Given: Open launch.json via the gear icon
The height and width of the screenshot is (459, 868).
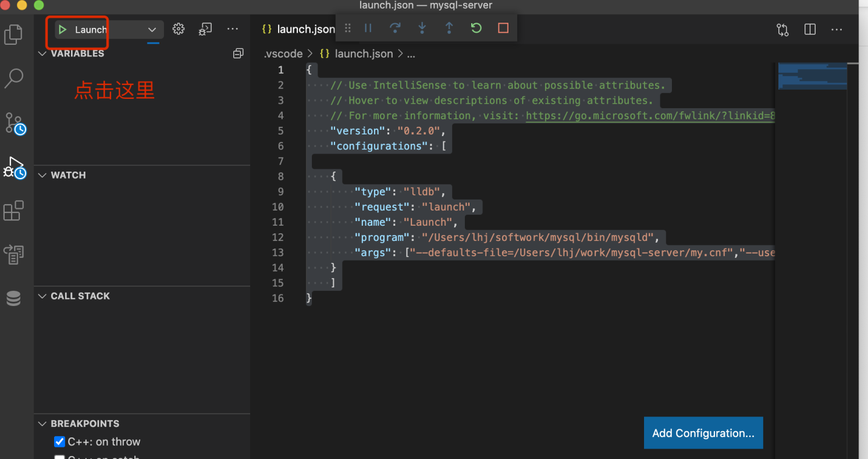Looking at the screenshot, I should pos(179,29).
